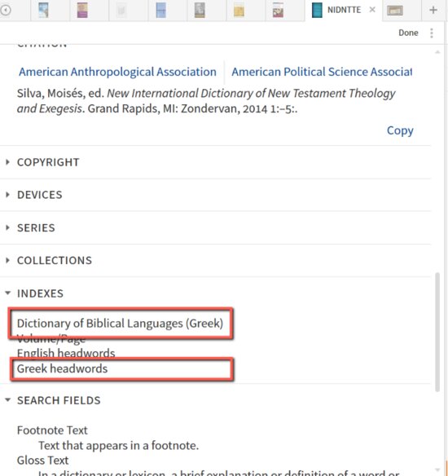The height and width of the screenshot is (476, 448).
Task: Select American Anthropological Association citation style
Action: (117, 72)
